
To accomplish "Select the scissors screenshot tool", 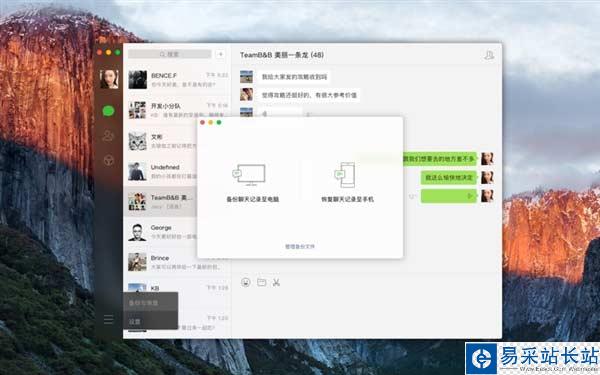I will pos(276,282).
